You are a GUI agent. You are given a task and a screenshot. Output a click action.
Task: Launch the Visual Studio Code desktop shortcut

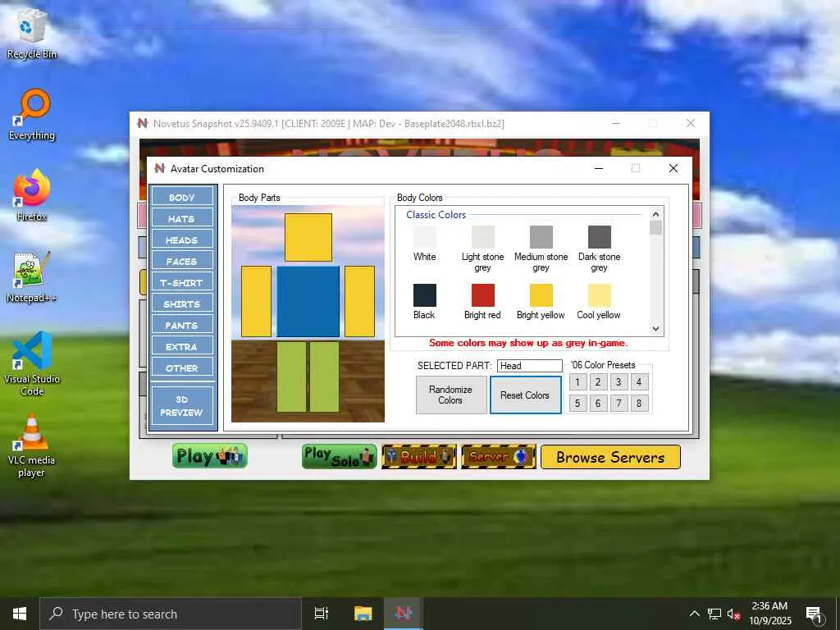click(32, 363)
